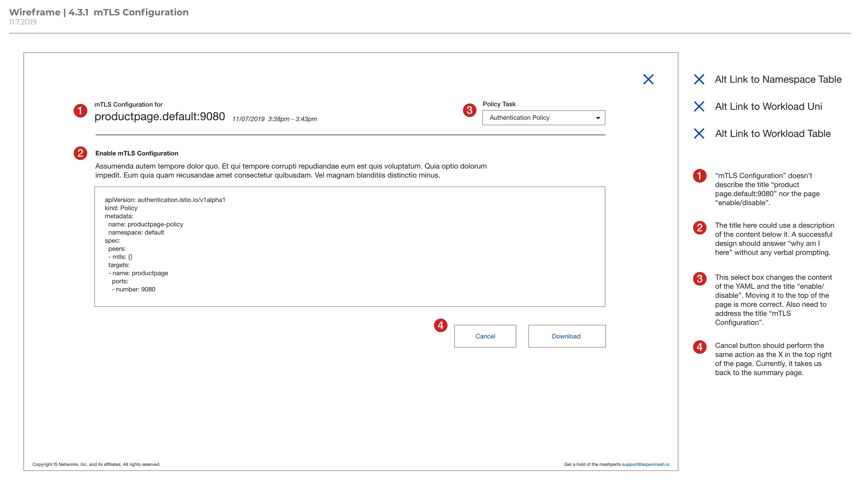
Task: Click the 'mTLS Configuration for' label
Action: [129, 104]
